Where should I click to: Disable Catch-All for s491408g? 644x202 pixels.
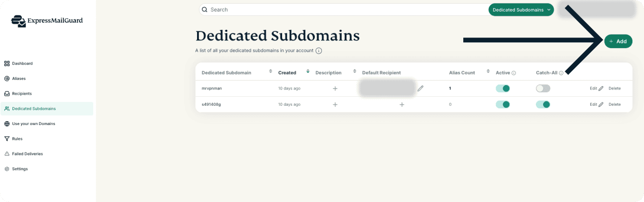click(x=543, y=104)
